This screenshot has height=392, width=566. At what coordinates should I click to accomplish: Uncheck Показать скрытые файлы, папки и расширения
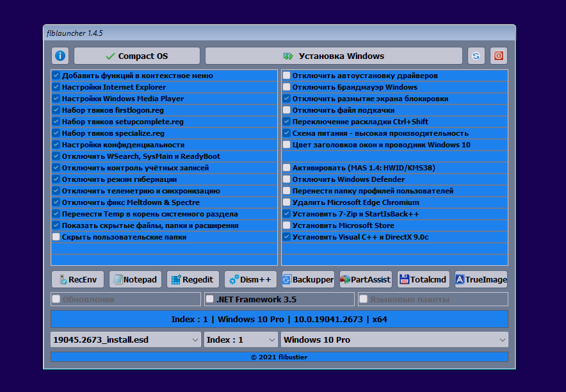click(56, 225)
